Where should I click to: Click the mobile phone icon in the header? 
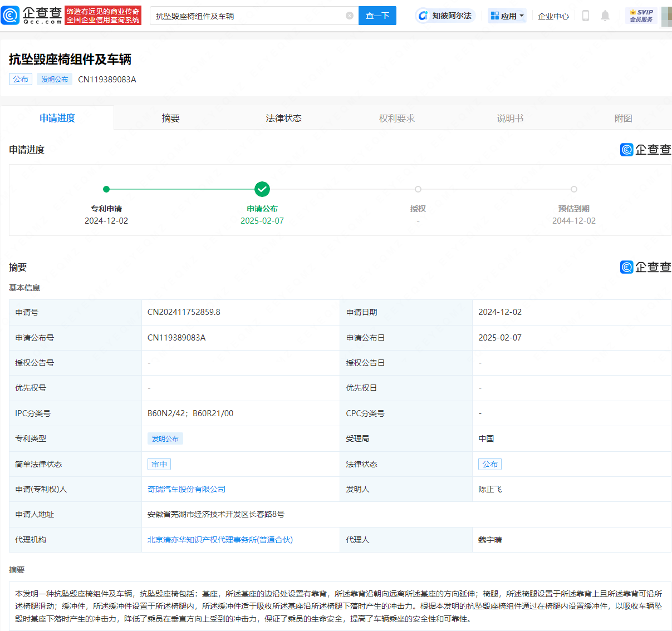tap(585, 16)
